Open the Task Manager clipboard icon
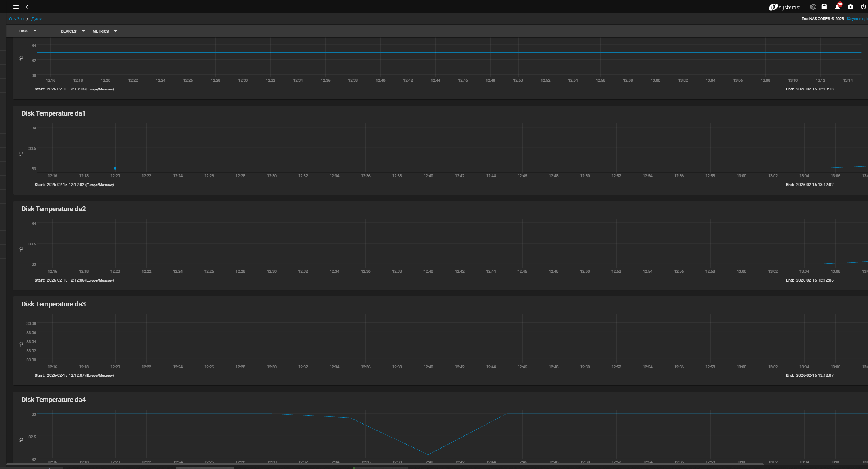Screen dimensions: 868x469 pos(824,7)
